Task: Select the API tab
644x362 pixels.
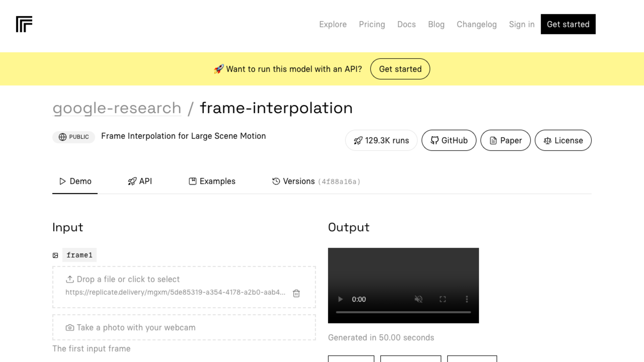Action: 140,181
